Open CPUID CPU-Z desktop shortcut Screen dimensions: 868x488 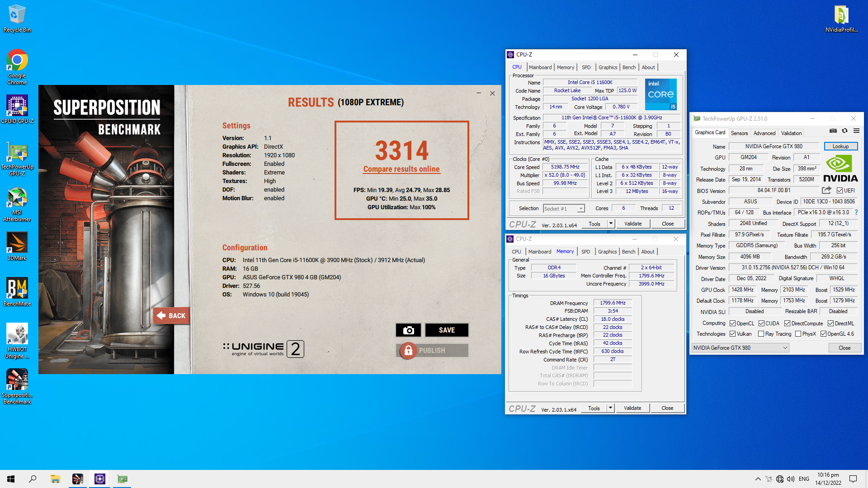17,109
